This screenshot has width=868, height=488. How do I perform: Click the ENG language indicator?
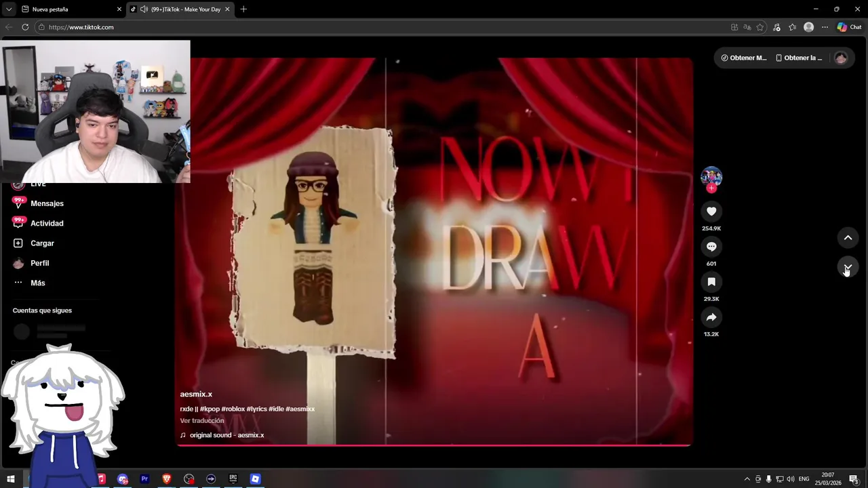click(x=804, y=479)
